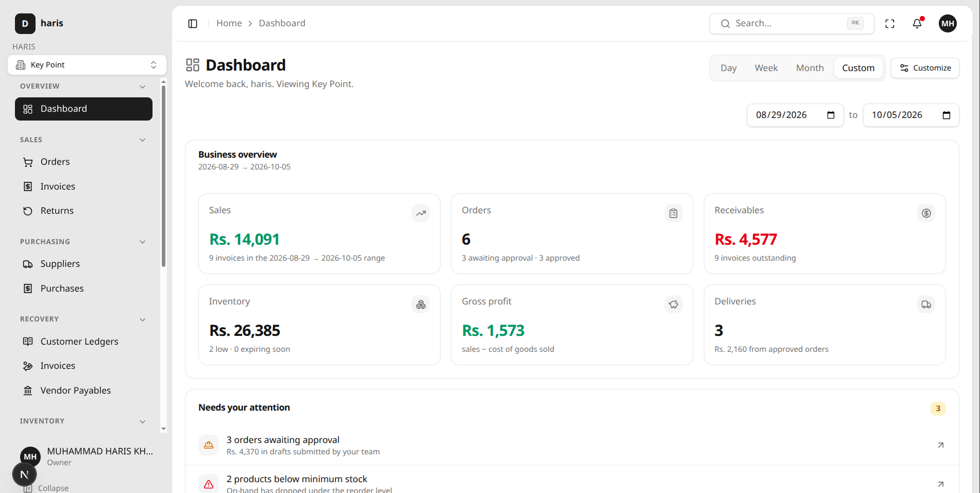
Task: Open Orders in the sidebar
Action: coord(83,162)
